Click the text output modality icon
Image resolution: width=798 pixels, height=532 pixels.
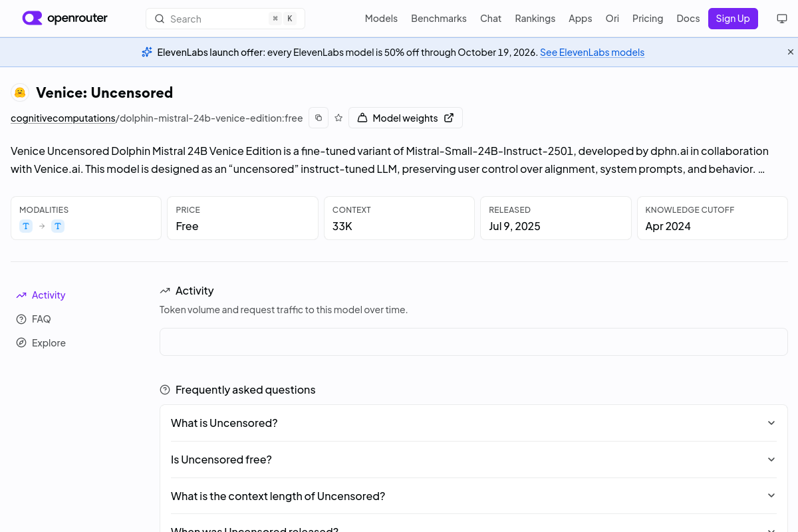coord(58,226)
